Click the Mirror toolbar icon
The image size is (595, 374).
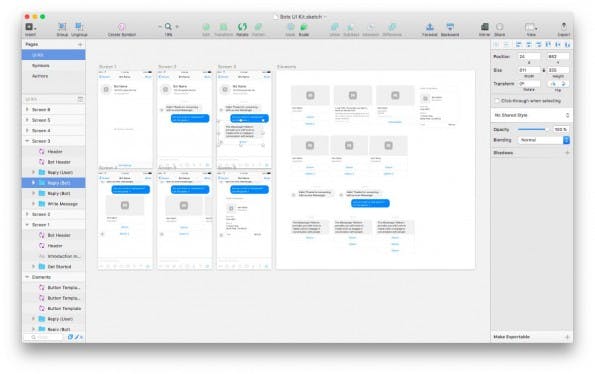tap(485, 27)
